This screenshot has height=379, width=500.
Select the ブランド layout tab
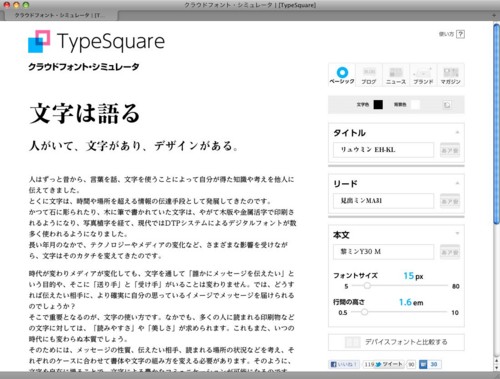(423, 75)
